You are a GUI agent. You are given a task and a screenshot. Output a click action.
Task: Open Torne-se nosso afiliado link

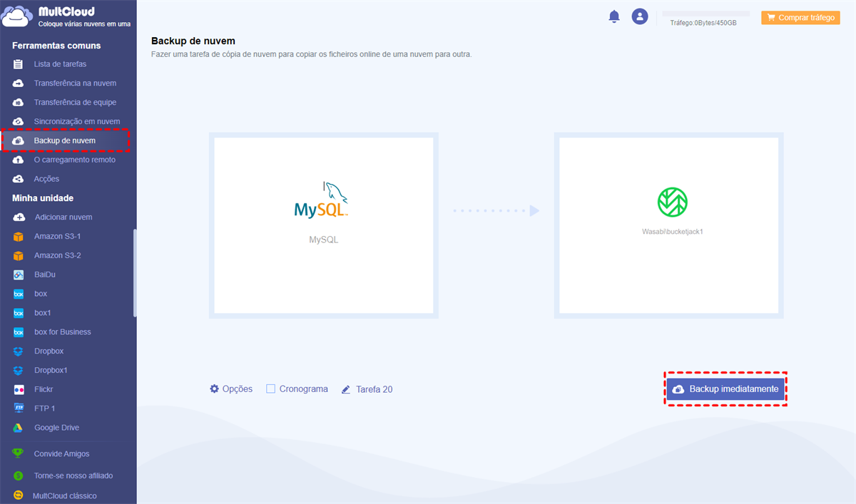tap(73, 475)
